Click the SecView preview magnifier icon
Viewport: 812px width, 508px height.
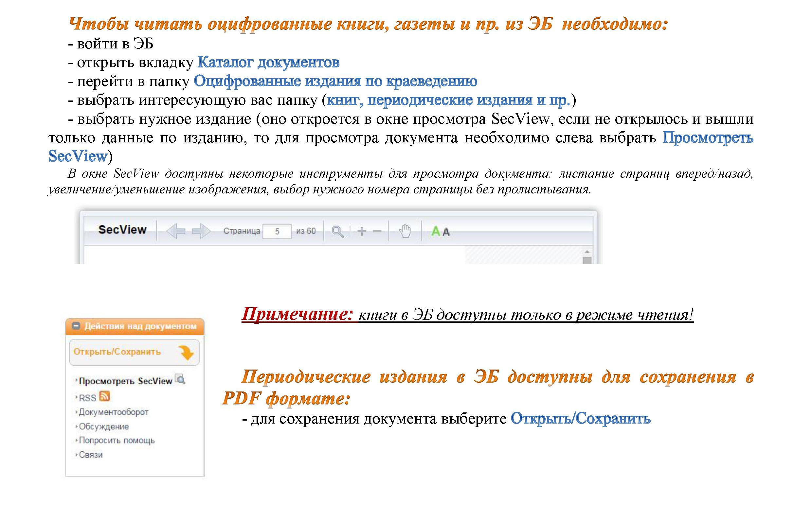click(180, 379)
